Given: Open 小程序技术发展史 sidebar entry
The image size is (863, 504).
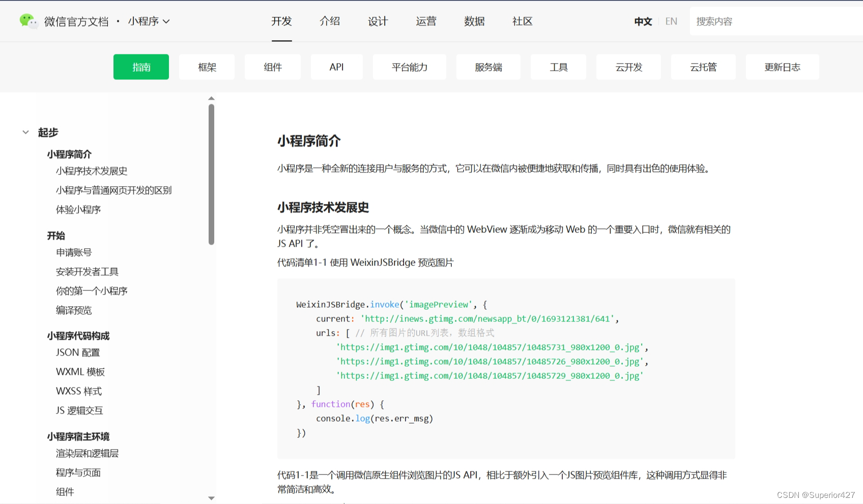Looking at the screenshot, I should 92,171.
